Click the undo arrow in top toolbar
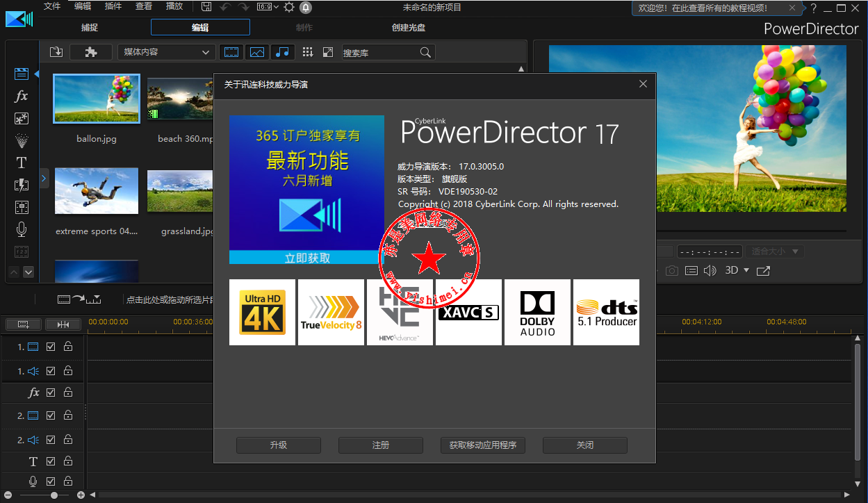The height and width of the screenshot is (503, 868). (x=224, y=7)
